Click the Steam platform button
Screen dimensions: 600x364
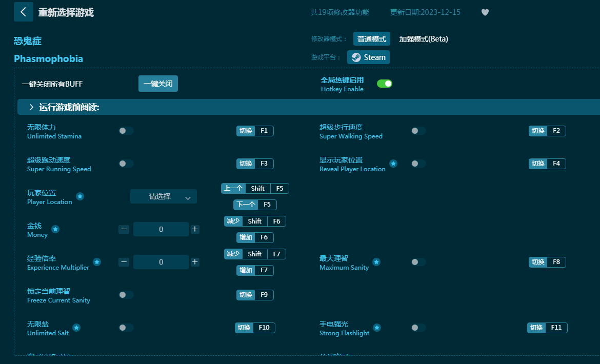tap(368, 57)
